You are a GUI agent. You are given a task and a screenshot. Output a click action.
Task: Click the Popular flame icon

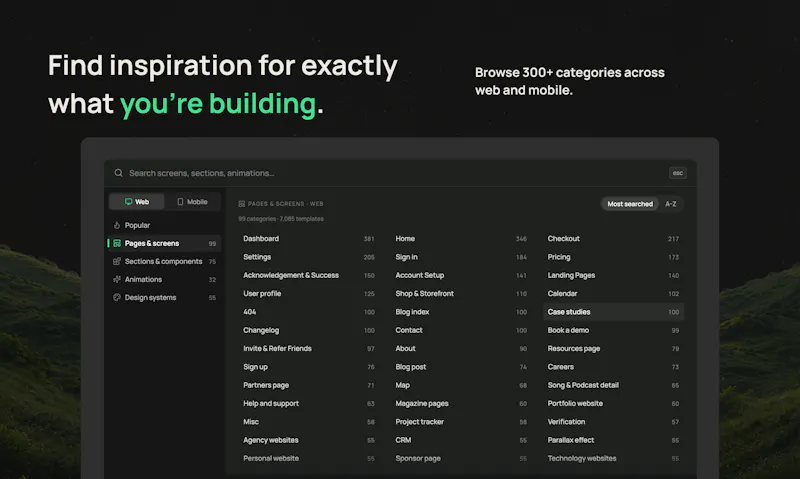pyautogui.click(x=117, y=225)
